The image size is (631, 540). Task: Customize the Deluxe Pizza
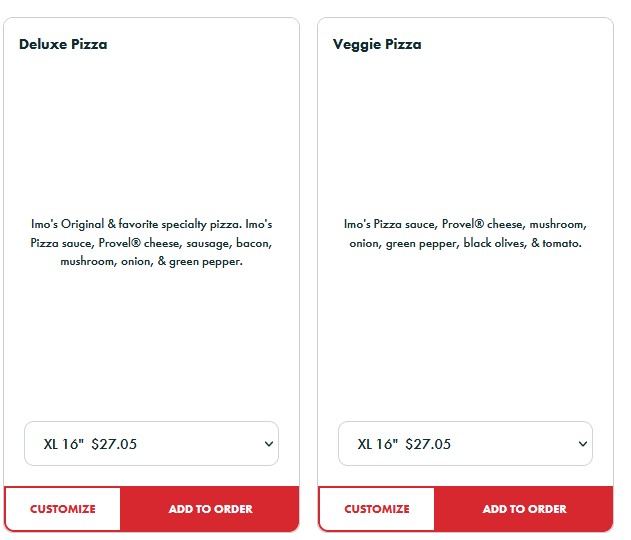(63, 509)
